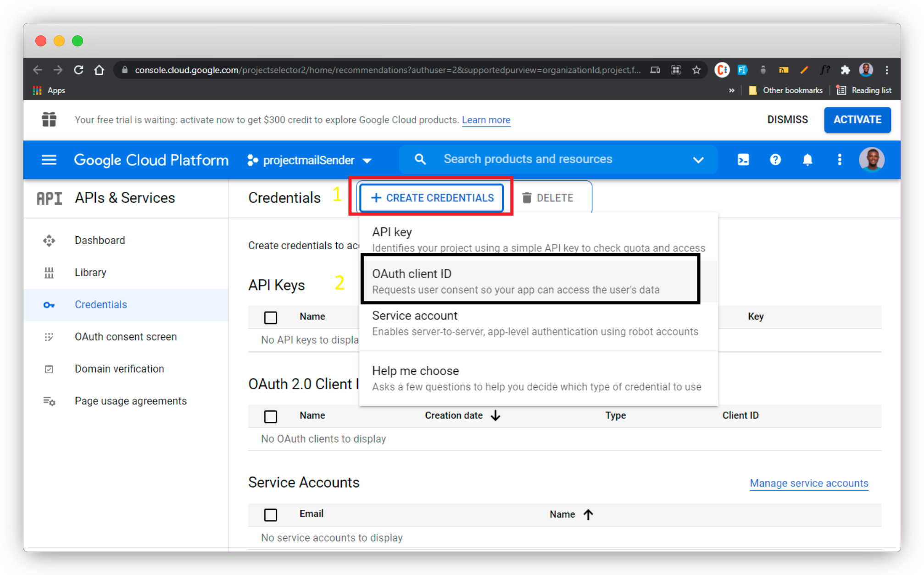Click the CREATE CREDENTIALS button

[432, 198]
